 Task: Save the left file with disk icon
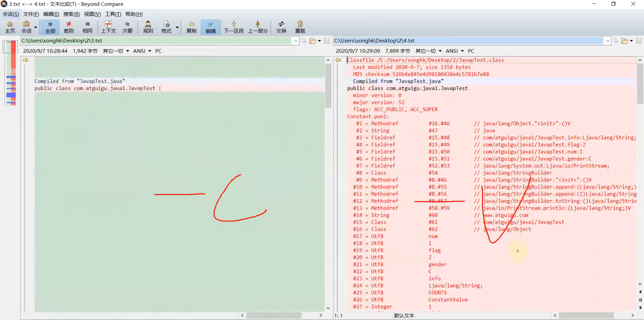327,41
